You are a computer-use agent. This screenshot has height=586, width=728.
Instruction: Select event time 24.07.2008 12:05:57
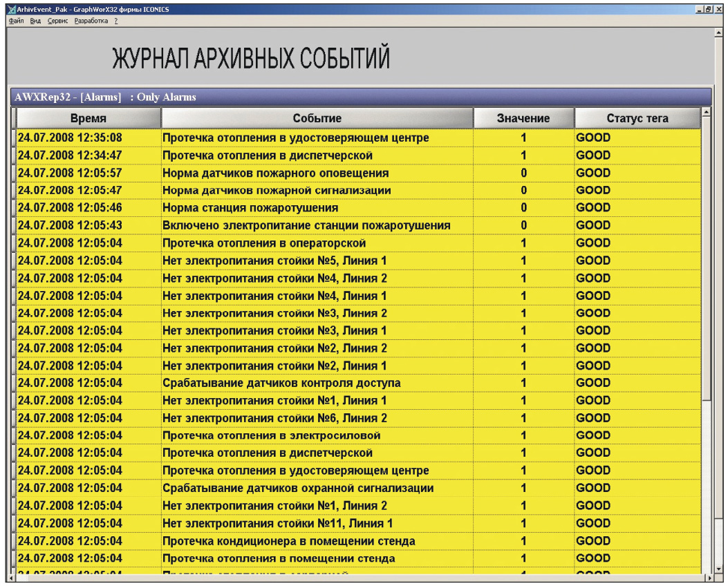click(x=70, y=173)
